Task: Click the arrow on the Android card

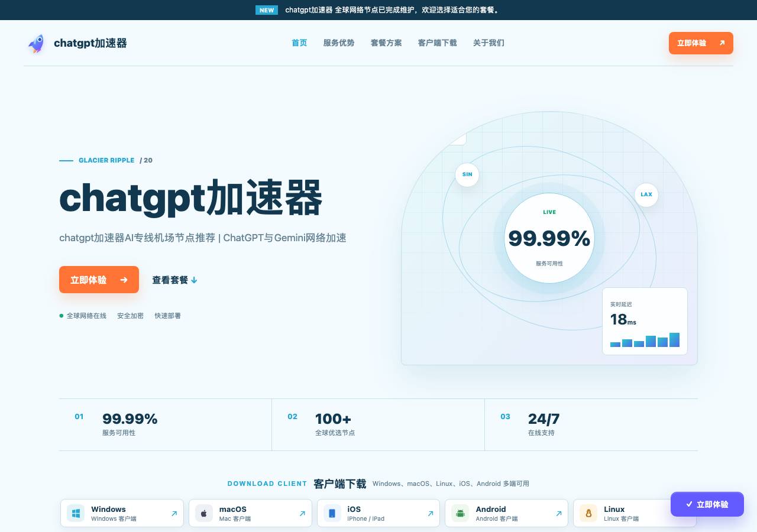Action: pos(558,514)
